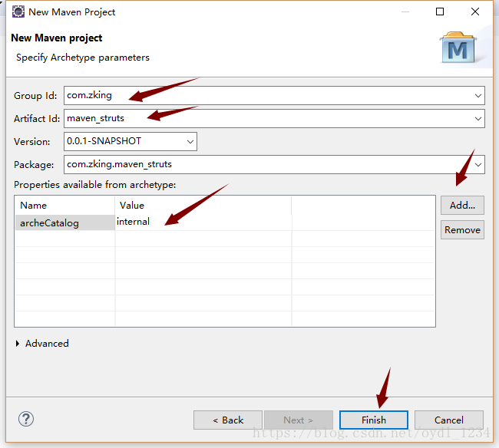Click the Add... button
This screenshot has width=499, height=448.
(462, 206)
